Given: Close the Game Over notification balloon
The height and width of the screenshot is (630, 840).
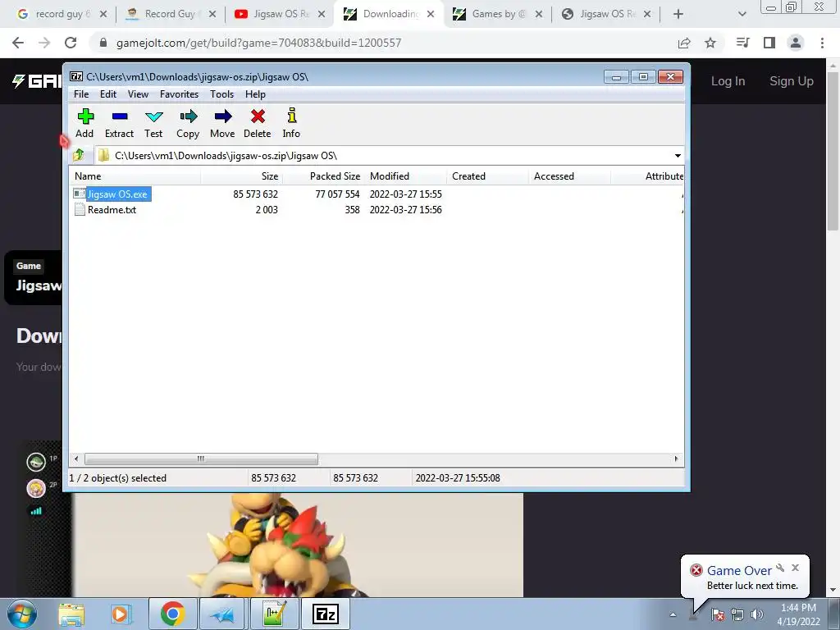Looking at the screenshot, I should pyautogui.click(x=795, y=568).
